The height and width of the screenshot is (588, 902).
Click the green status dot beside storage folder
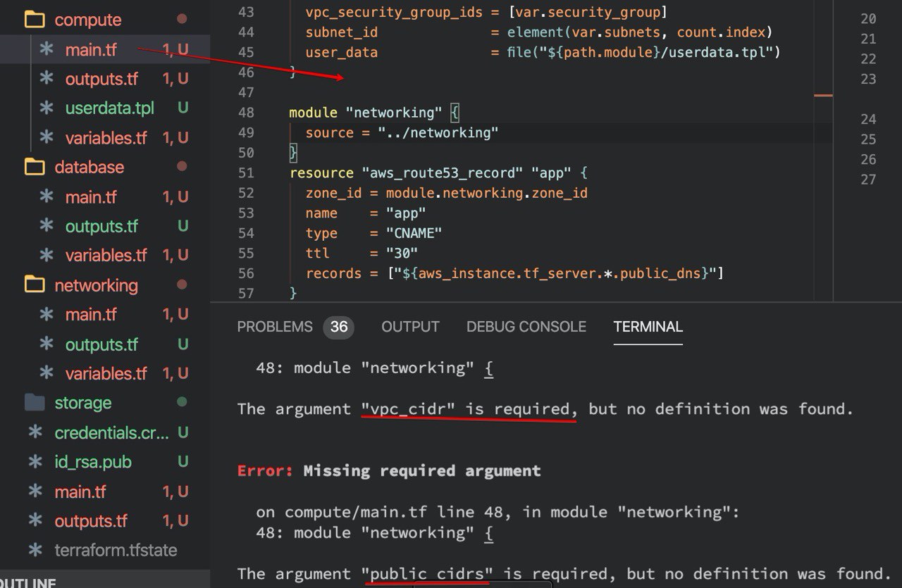182,402
